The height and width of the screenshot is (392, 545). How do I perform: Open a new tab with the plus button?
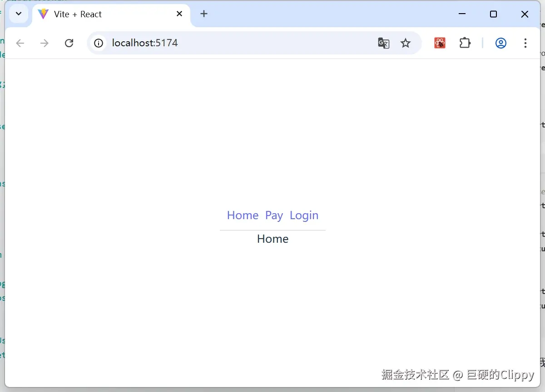coord(203,14)
